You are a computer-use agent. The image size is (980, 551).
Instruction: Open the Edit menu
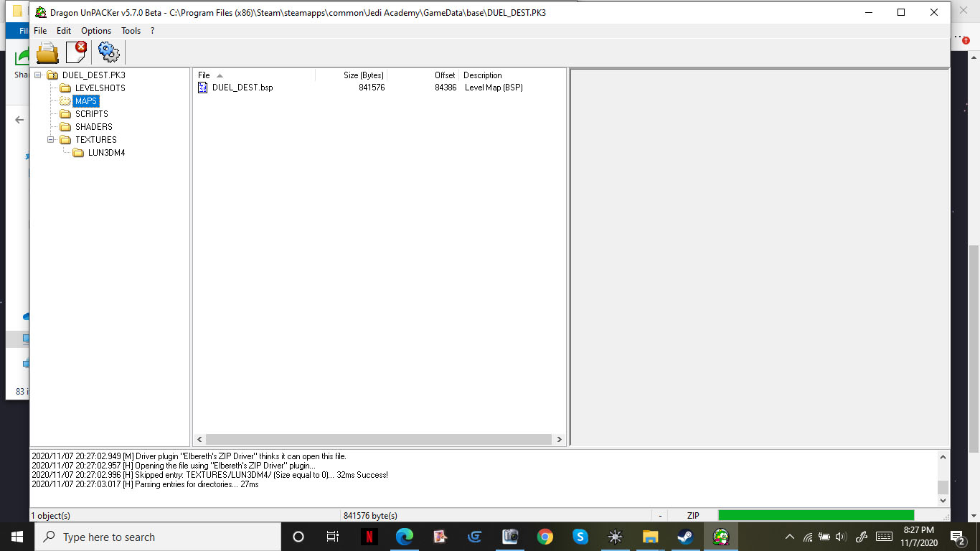[x=64, y=31]
